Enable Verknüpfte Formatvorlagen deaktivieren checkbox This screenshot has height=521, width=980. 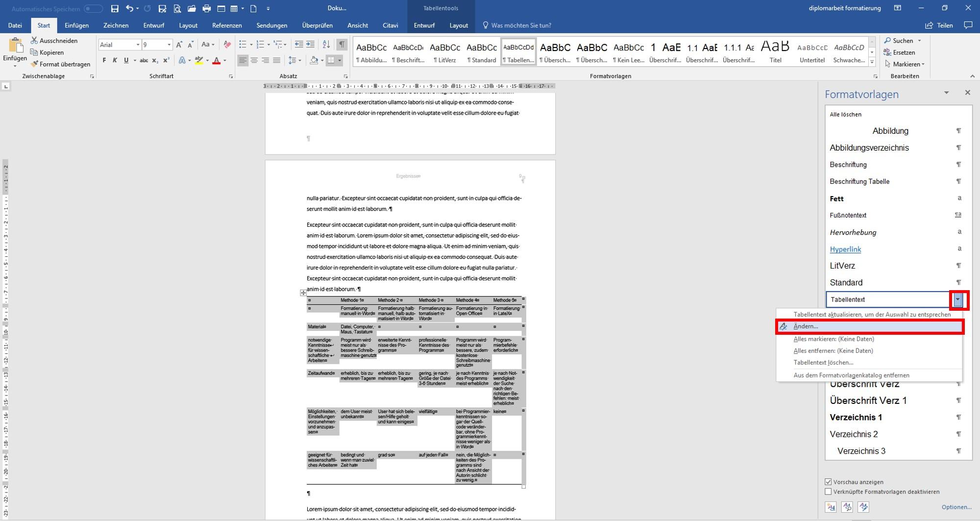(x=828, y=492)
